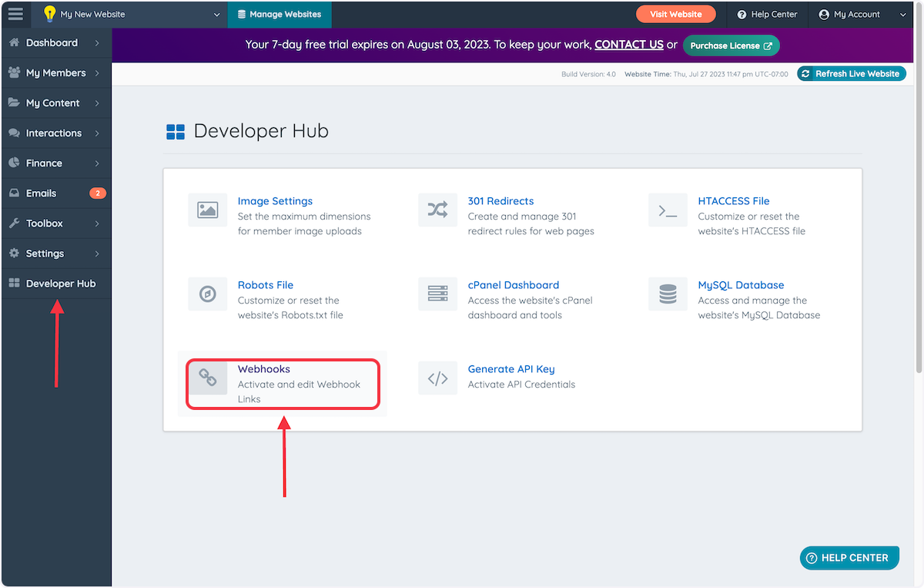The height and width of the screenshot is (588, 924).
Task: Click the cPanel Dashboard server icon
Action: pyautogui.click(x=437, y=294)
